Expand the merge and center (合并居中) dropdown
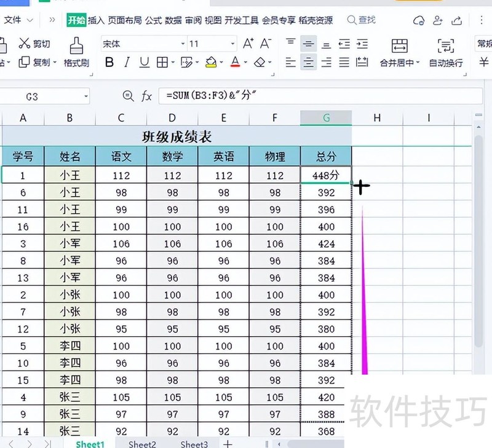This screenshot has height=448, width=492. click(x=418, y=63)
